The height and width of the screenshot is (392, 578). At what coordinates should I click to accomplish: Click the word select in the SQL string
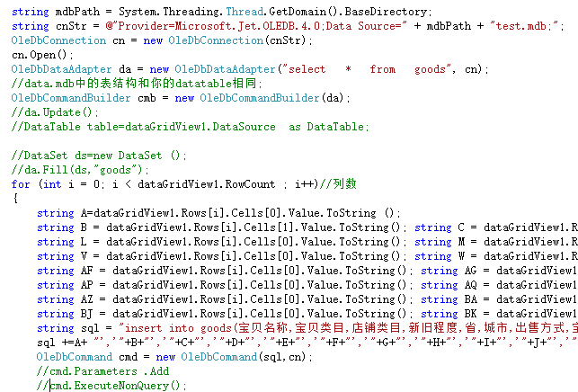tap(307, 69)
